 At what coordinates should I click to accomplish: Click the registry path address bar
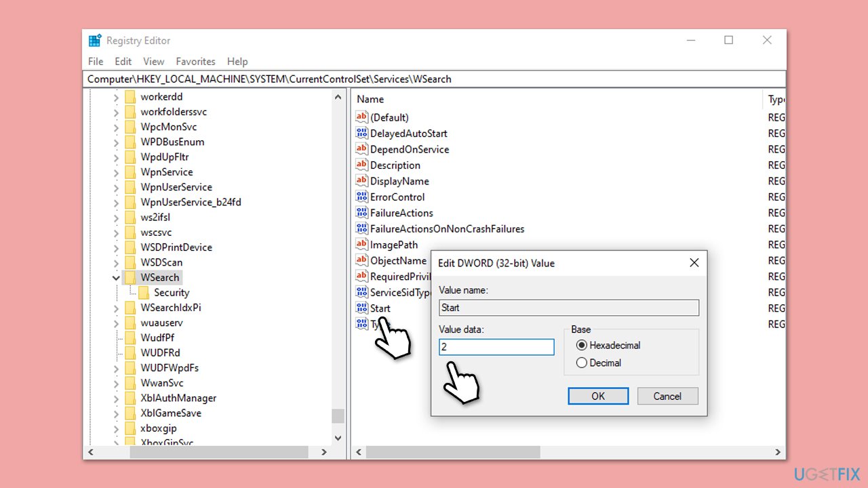point(434,79)
